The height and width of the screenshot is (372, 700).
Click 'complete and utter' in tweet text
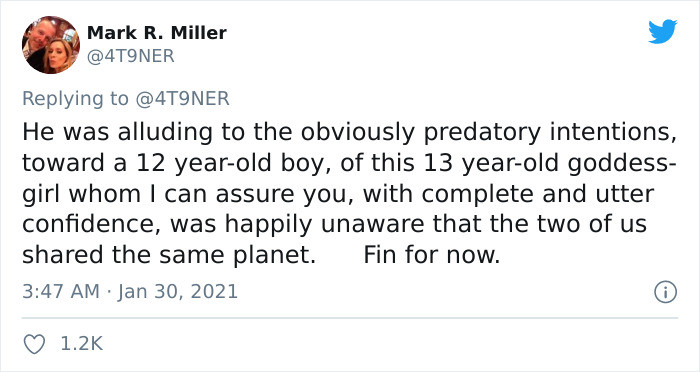538,194
